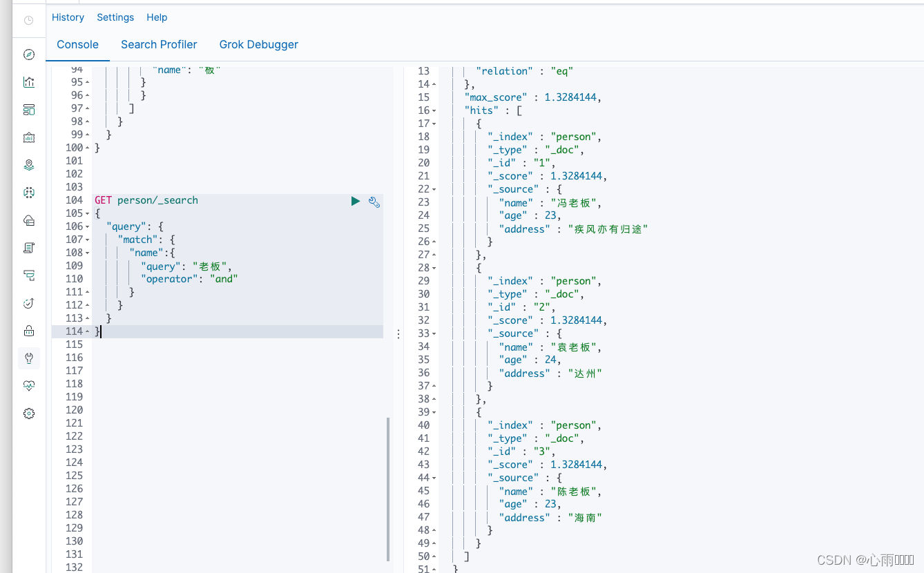Place cursor on empty editor line 120

[238, 410]
